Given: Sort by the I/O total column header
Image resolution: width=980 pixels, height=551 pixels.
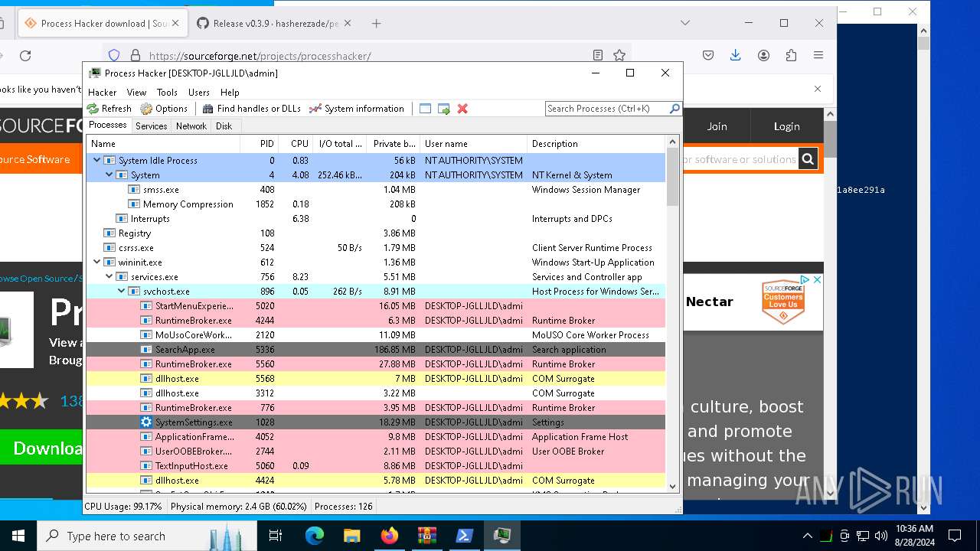Looking at the screenshot, I should coord(340,144).
